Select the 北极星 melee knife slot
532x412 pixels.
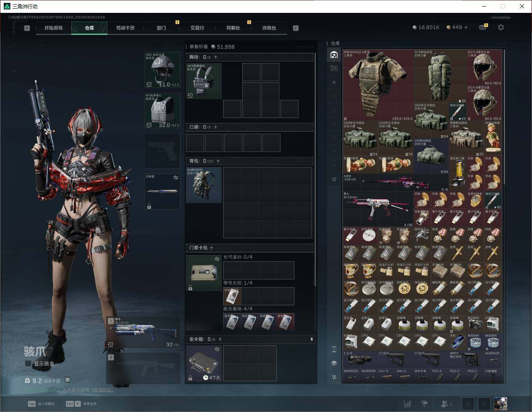(x=162, y=191)
